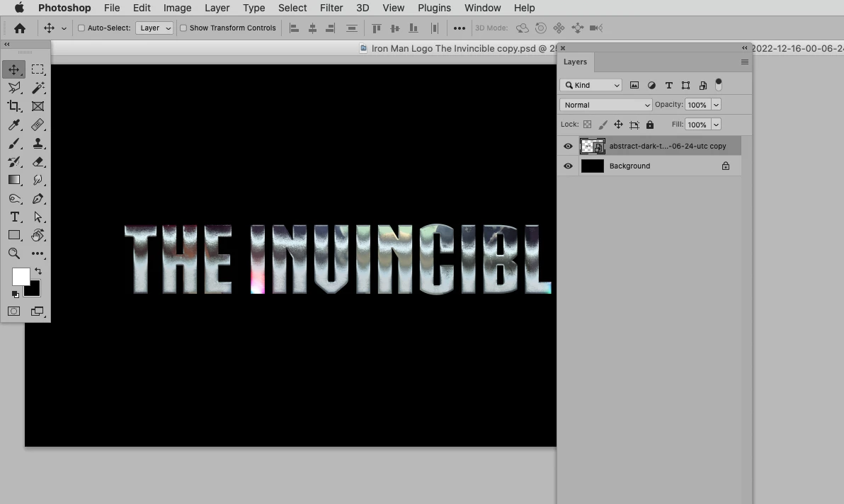The height and width of the screenshot is (504, 844).
Task: Align left edges in options bar
Action: [x=295, y=28]
